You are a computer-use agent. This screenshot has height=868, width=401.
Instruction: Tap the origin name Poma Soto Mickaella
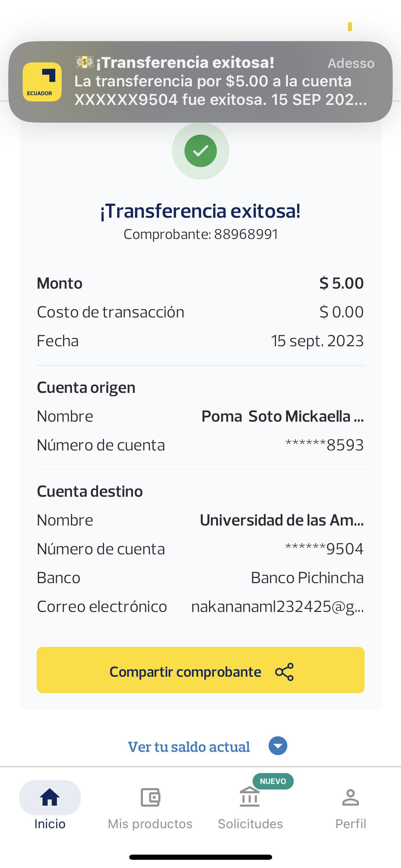(282, 416)
